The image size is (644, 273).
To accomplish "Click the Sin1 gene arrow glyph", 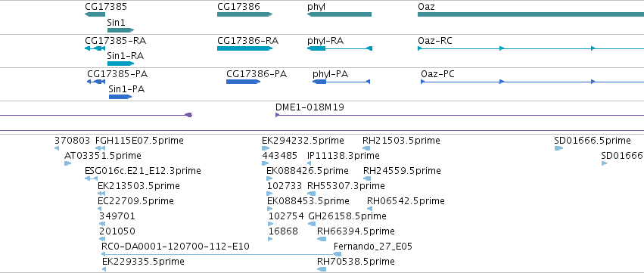I will pos(121,30).
